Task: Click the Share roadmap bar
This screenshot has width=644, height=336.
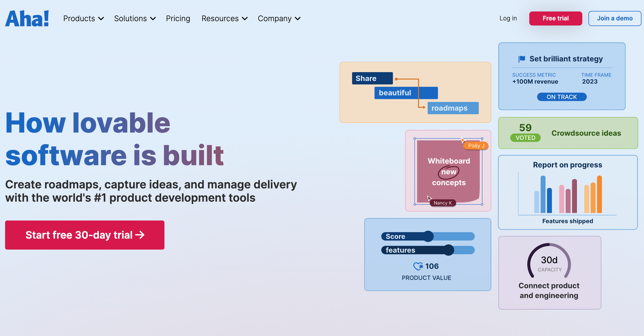Action: click(x=372, y=78)
